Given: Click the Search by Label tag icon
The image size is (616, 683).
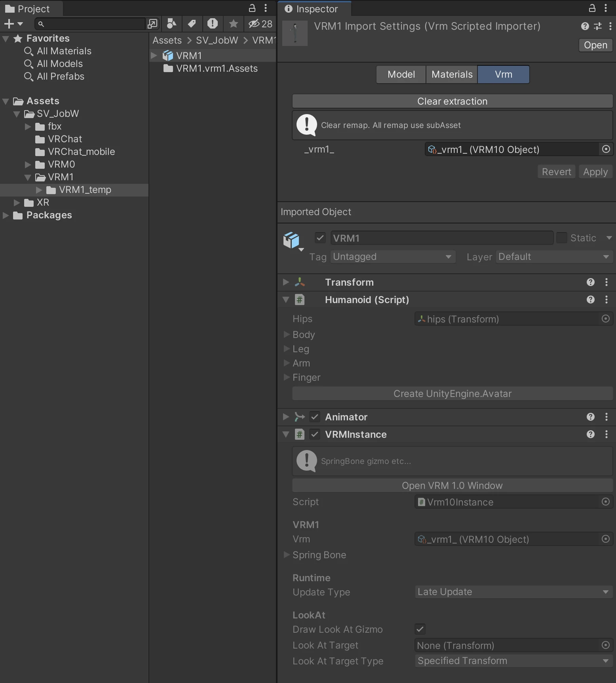Looking at the screenshot, I should tap(192, 24).
